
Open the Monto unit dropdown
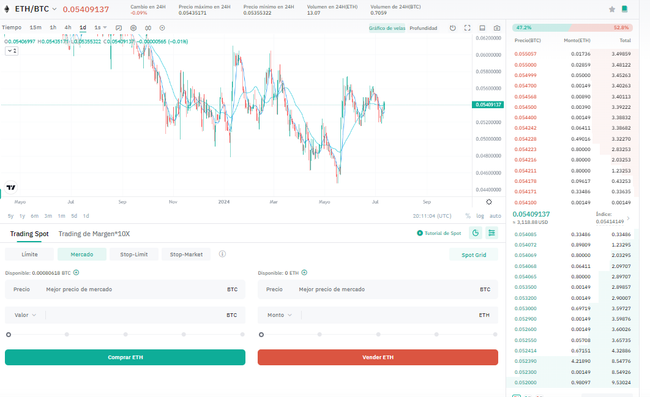click(279, 315)
